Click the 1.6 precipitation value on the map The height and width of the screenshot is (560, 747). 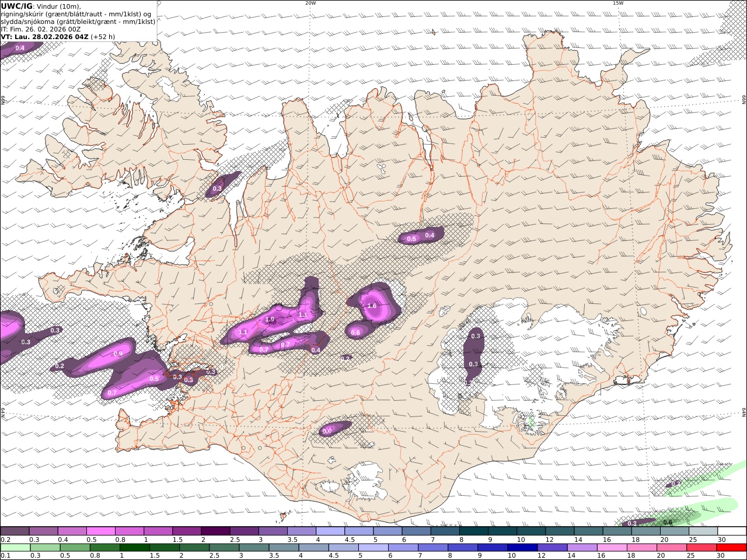point(372,306)
